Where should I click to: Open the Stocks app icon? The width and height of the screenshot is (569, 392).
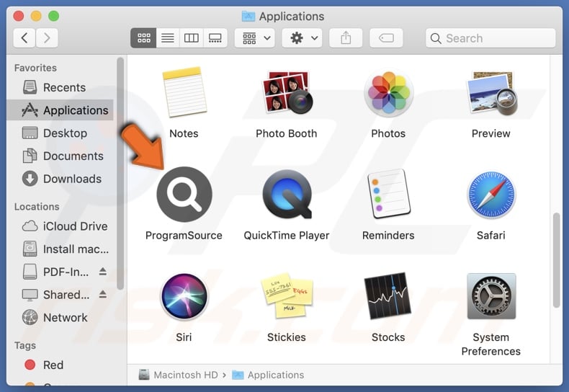[x=387, y=296]
